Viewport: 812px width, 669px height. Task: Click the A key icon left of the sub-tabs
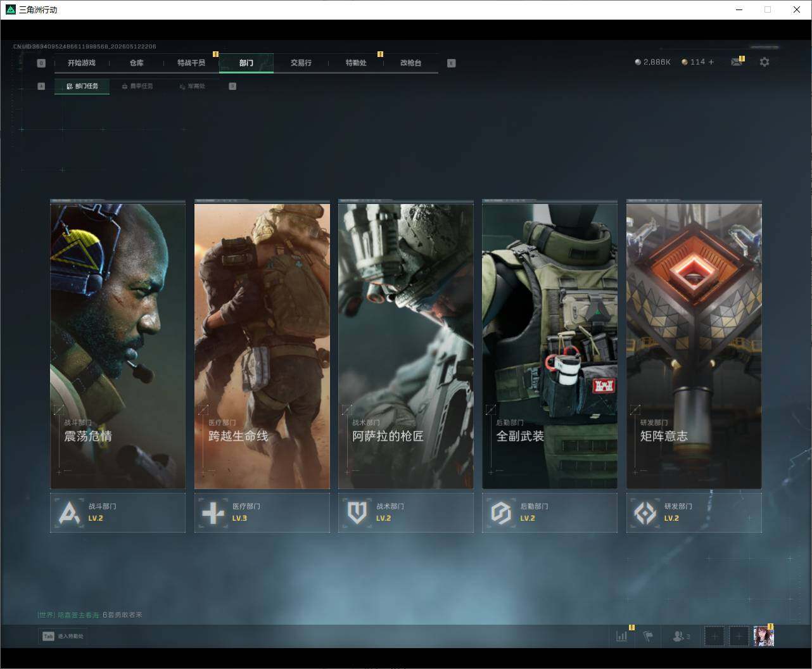(x=41, y=86)
